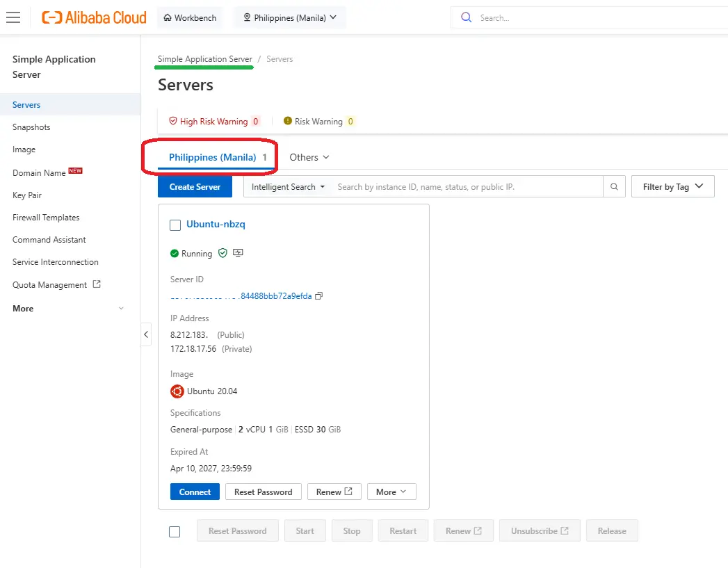The height and width of the screenshot is (568, 728).
Task: Click the bottom Start button
Action: click(305, 531)
